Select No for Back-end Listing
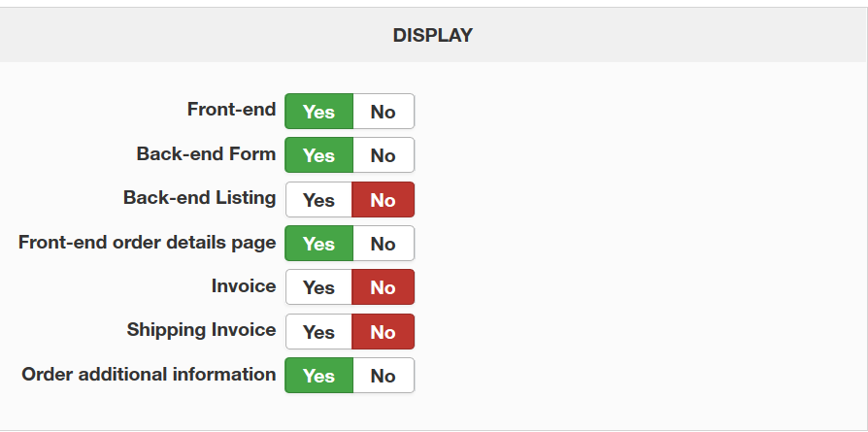 384,200
